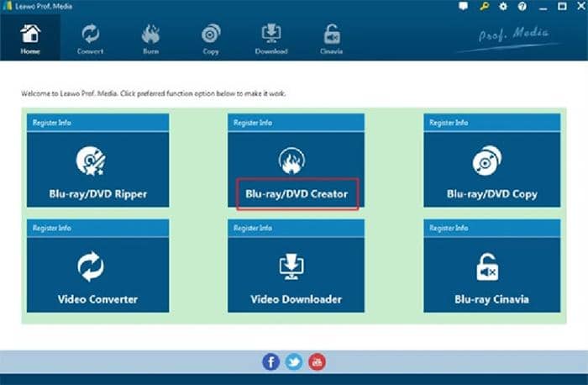Open help with the question mark icon

(x=522, y=7)
